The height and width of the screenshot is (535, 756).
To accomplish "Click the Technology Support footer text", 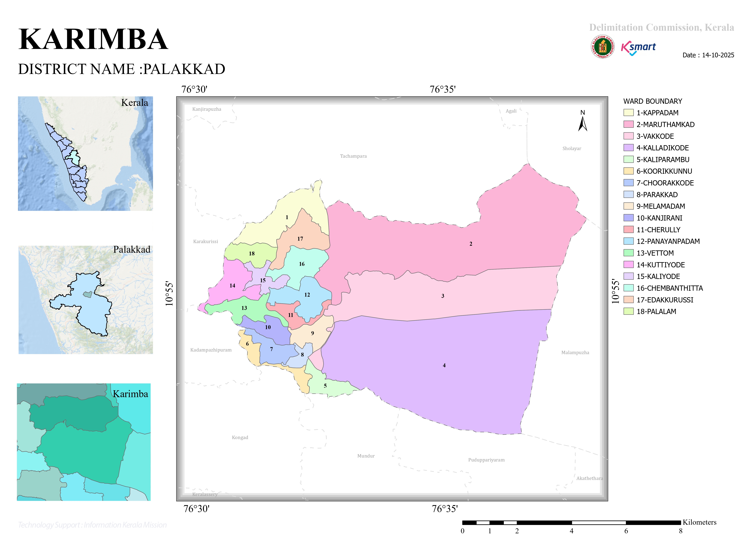I will click(92, 525).
